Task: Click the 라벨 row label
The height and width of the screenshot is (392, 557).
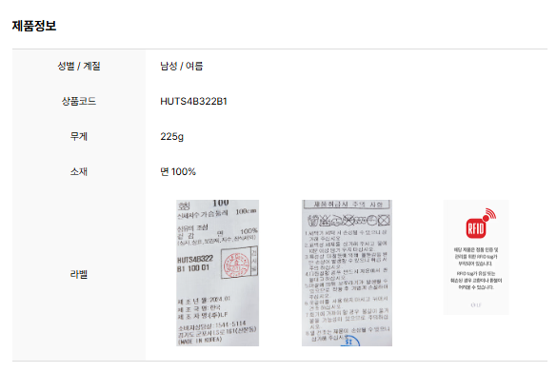Action: pos(79,274)
